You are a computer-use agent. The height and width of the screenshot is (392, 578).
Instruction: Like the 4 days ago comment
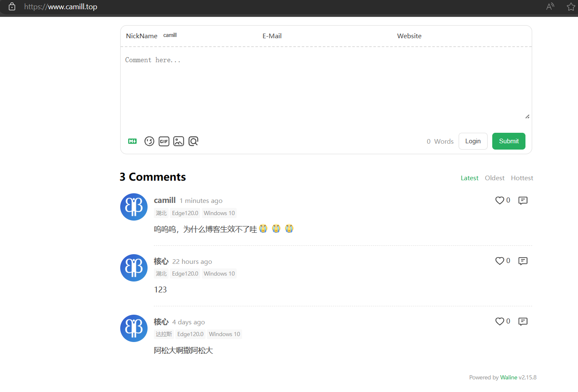pyautogui.click(x=499, y=321)
